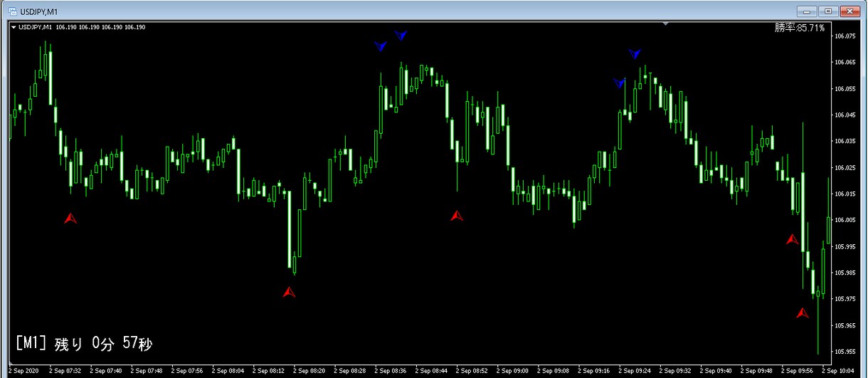This screenshot has width=868, height=378.
Task: Click the 2 Sep 08:36 time axis label
Action: click(x=391, y=371)
